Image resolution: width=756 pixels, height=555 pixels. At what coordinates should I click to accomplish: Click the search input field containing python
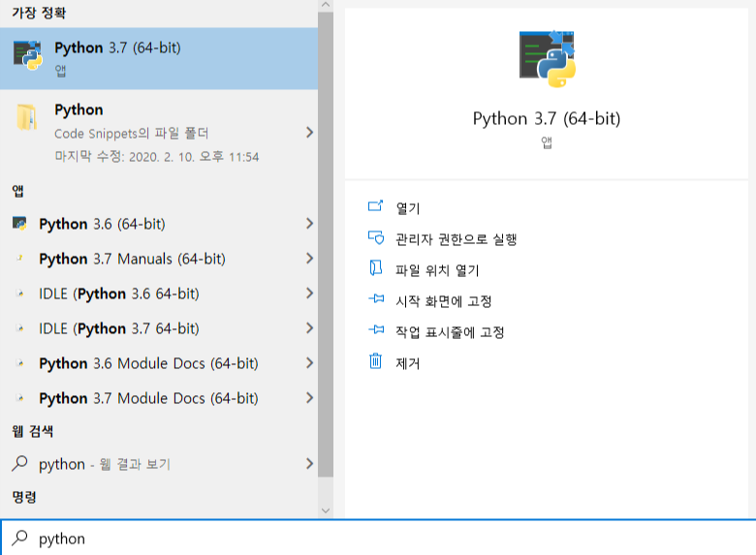pyautogui.click(x=378, y=538)
